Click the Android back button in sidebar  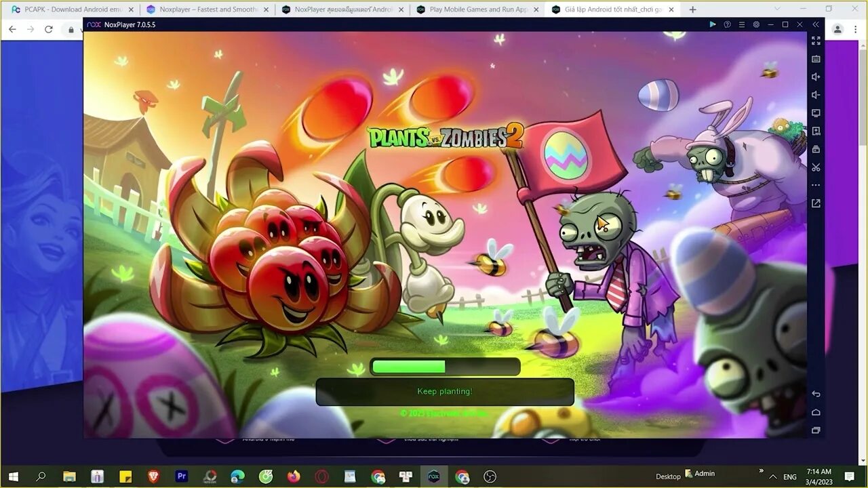[816, 394]
